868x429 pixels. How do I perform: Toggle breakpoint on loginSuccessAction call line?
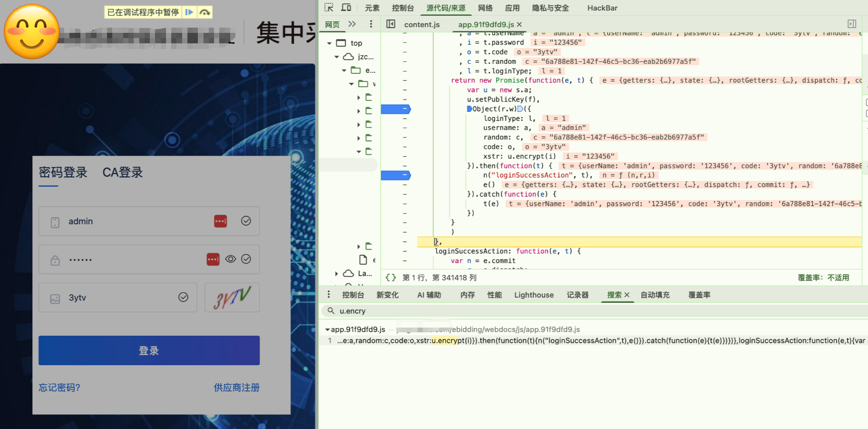[395, 175]
